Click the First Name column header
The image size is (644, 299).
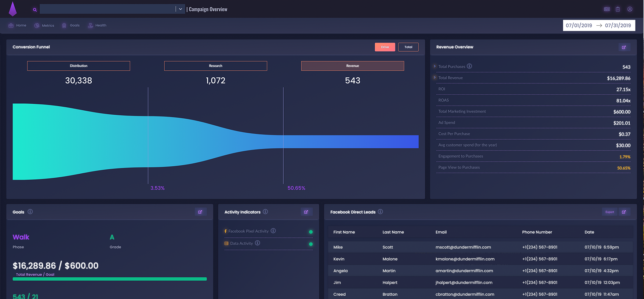point(344,232)
